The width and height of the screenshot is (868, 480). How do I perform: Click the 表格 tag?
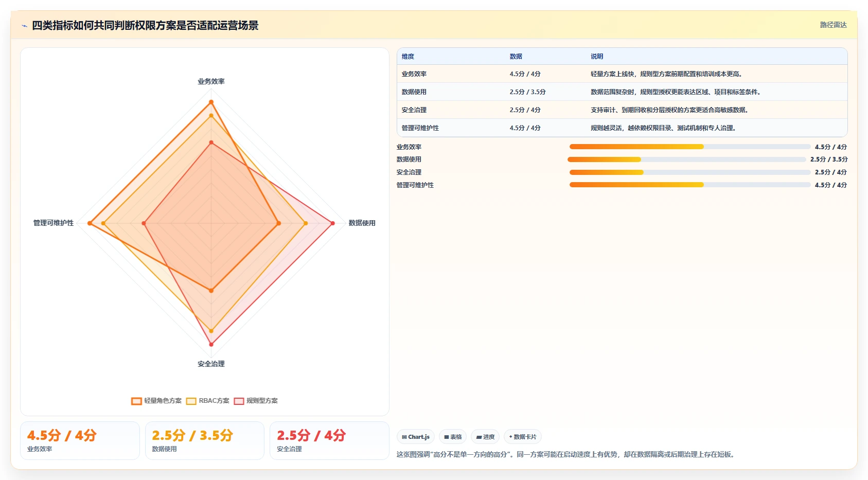click(x=453, y=437)
